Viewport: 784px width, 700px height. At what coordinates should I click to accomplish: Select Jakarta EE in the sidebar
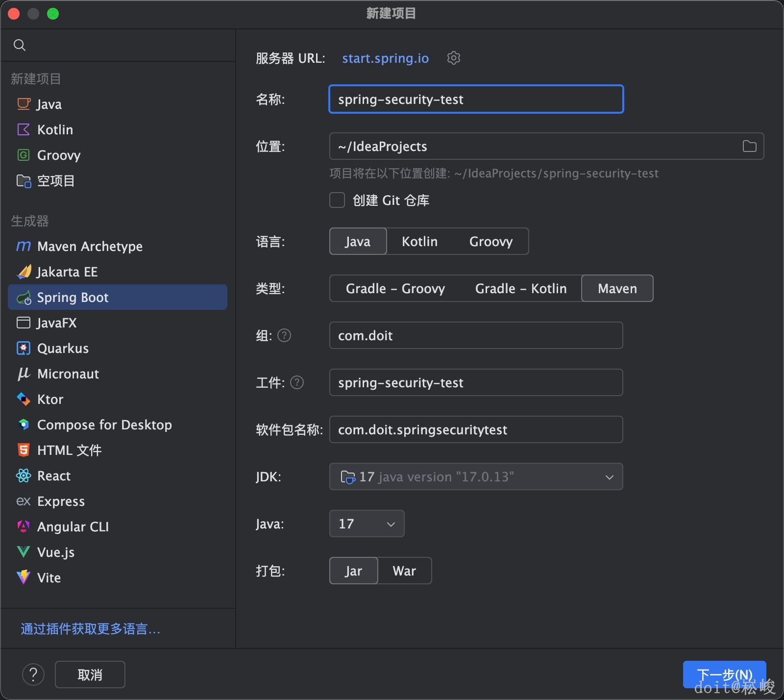pyautogui.click(x=67, y=272)
